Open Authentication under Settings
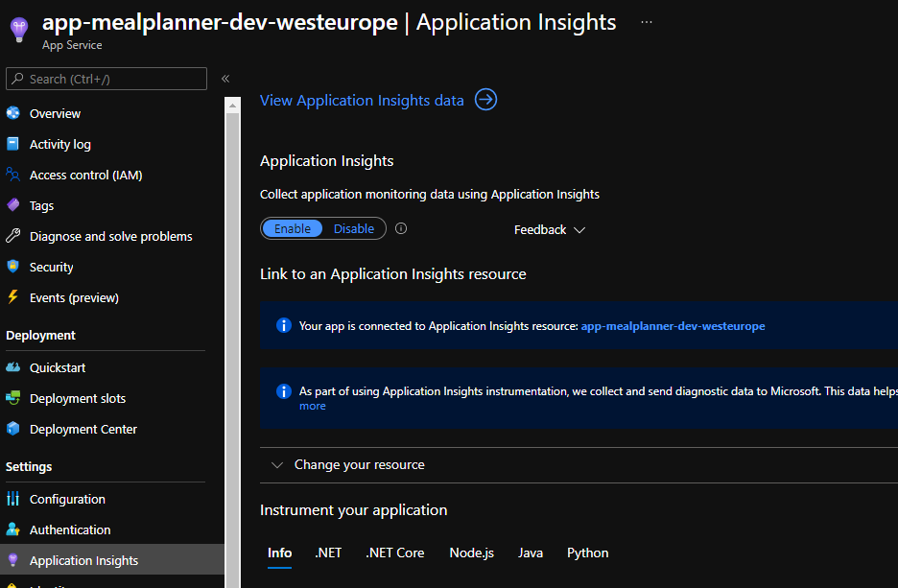 coord(70,529)
